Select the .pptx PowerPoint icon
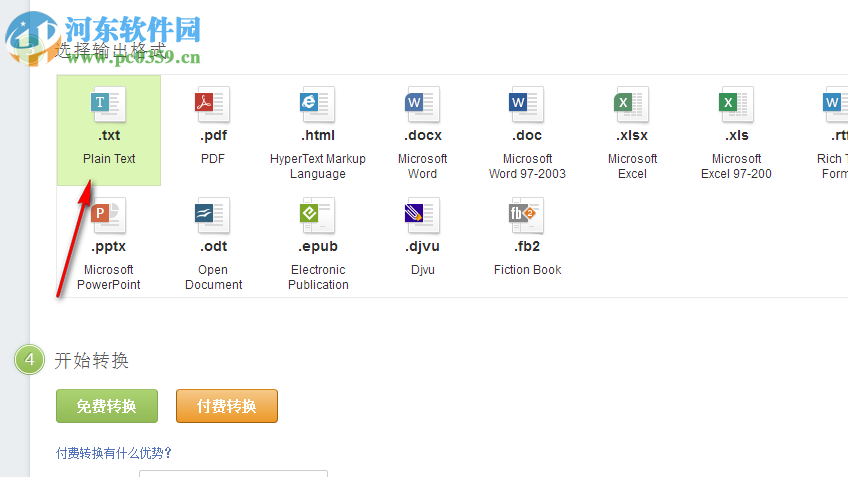848x477 pixels. [x=109, y=215]
